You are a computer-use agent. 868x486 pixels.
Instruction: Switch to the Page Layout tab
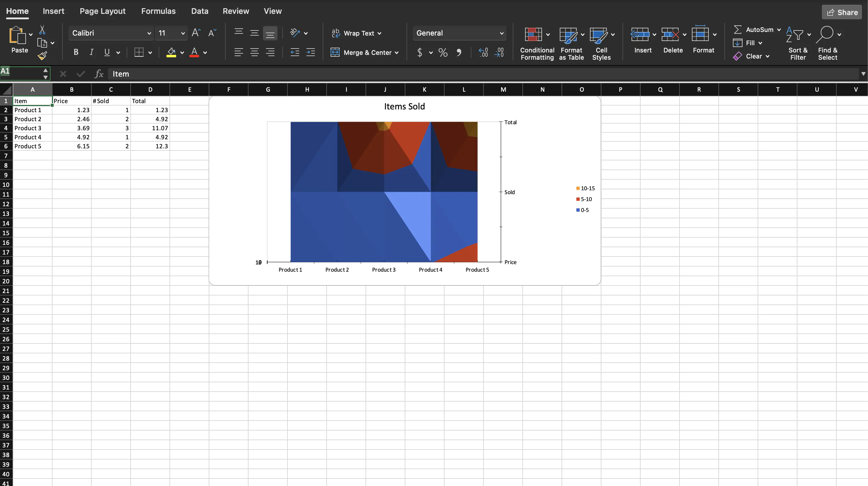point(103,11)
